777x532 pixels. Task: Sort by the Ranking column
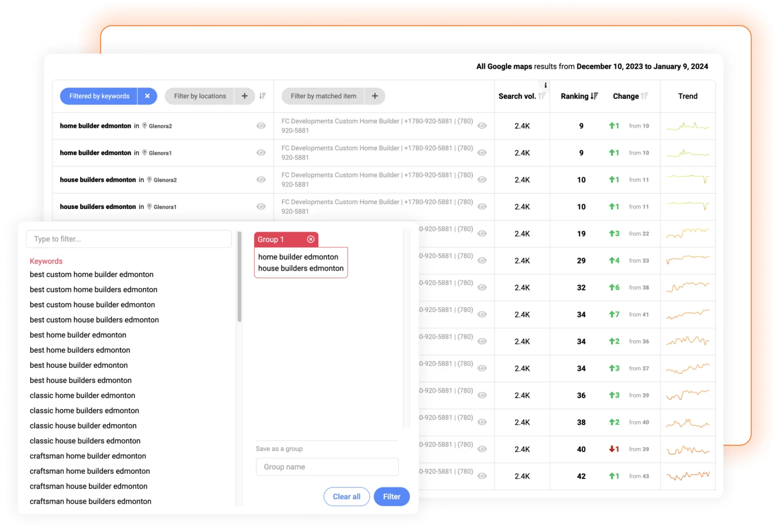(594, 96)
